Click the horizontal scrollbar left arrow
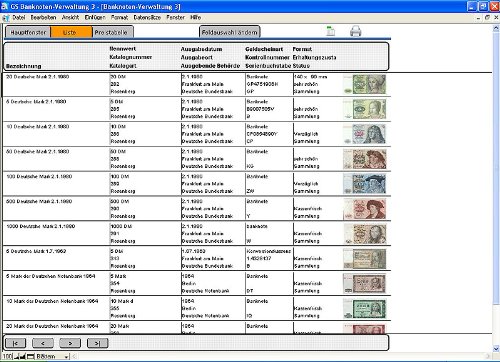 tap(74, 357)
